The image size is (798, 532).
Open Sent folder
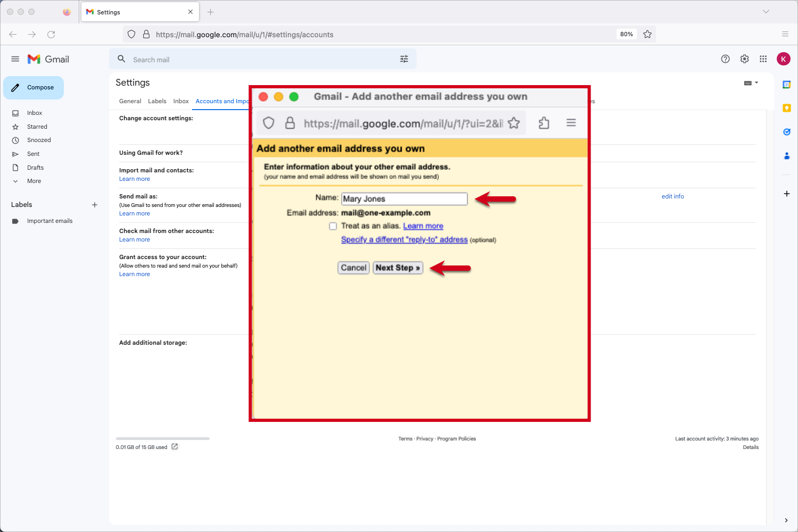click(33, 154)
